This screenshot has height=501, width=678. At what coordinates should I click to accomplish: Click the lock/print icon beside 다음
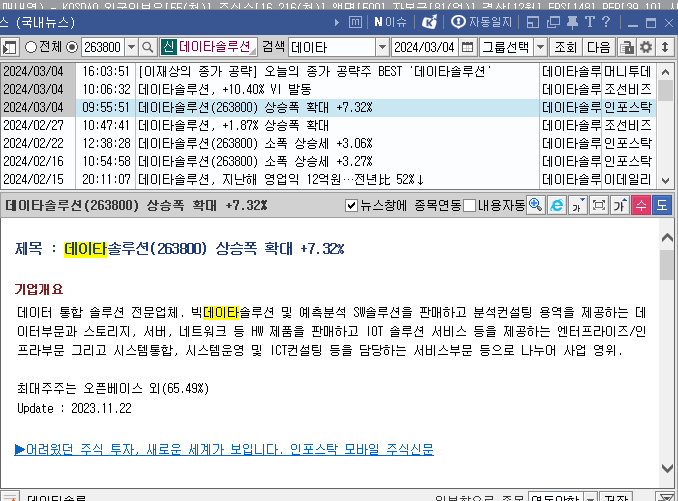click(627, 47)
